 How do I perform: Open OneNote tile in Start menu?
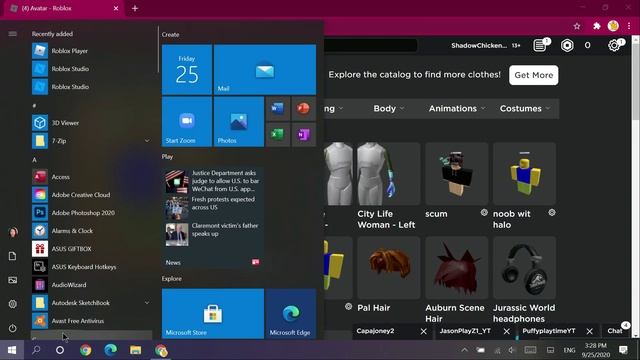click(304, 134)
